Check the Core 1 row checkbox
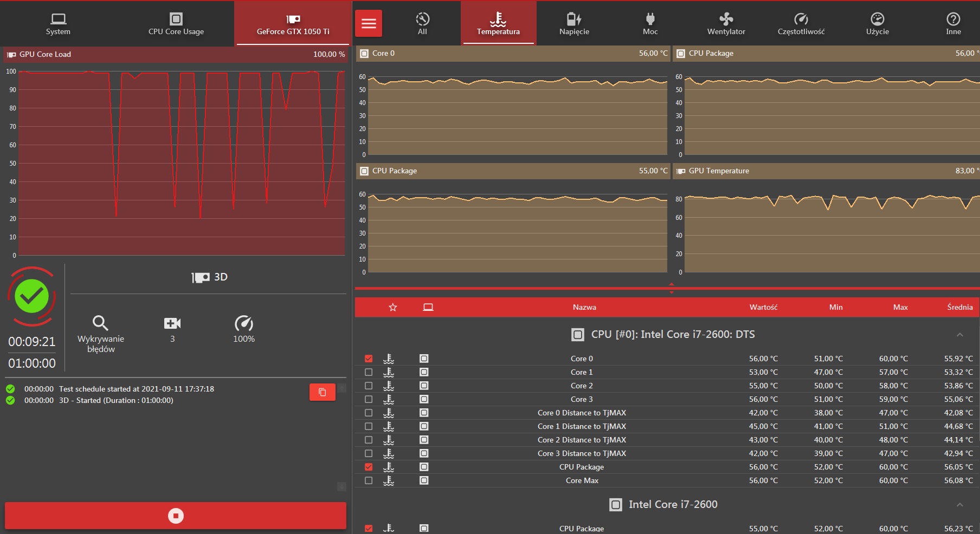The width and height of the screenshot is (980, 534). pos(369,372)
